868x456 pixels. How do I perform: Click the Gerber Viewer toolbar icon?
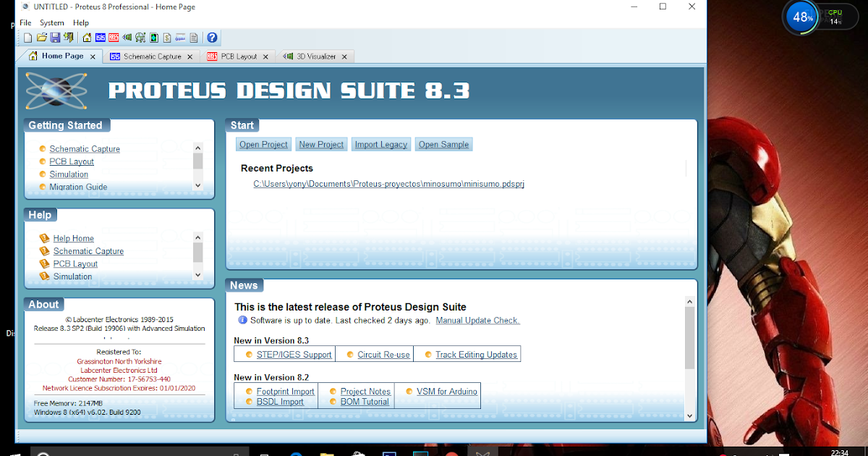[x=140, y=38]
